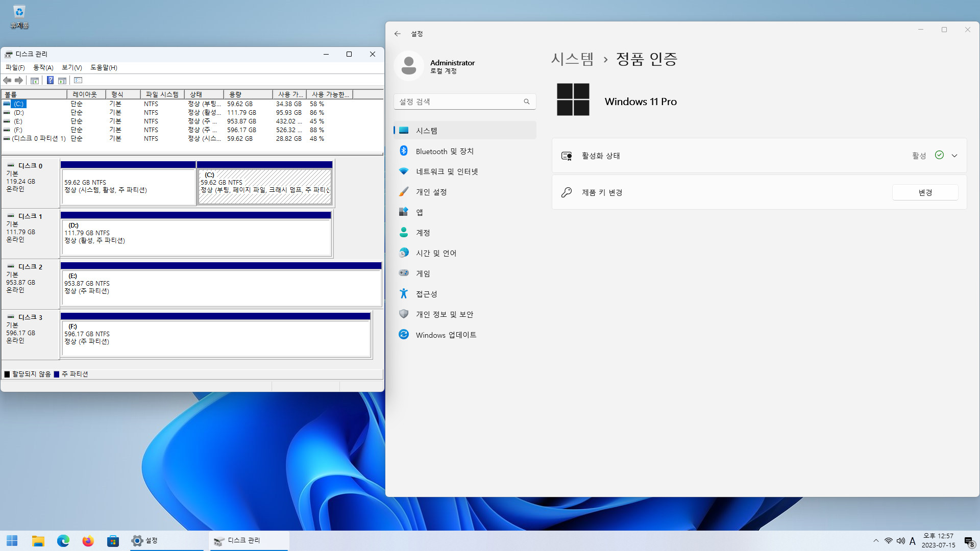The height and width of the screenshot is (551, 980).
Task: Select the (C:) partition block on disk 0
Action: tap(264, 184)
